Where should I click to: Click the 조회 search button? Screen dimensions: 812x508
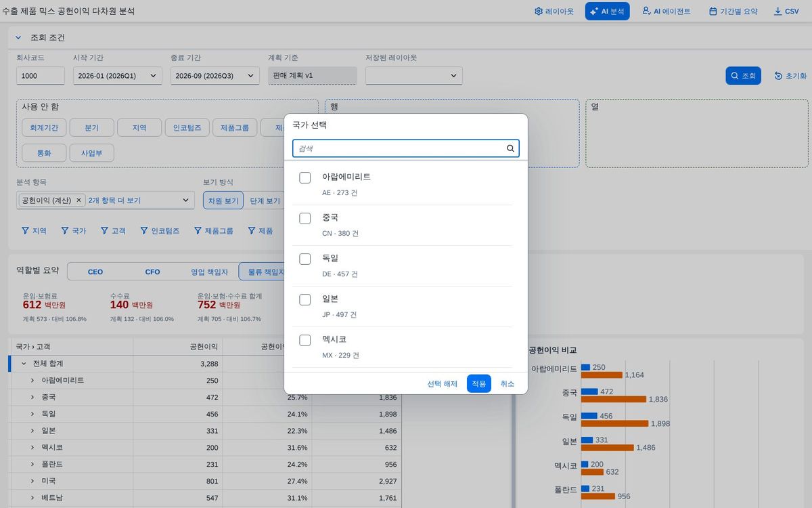click(744, 76)
